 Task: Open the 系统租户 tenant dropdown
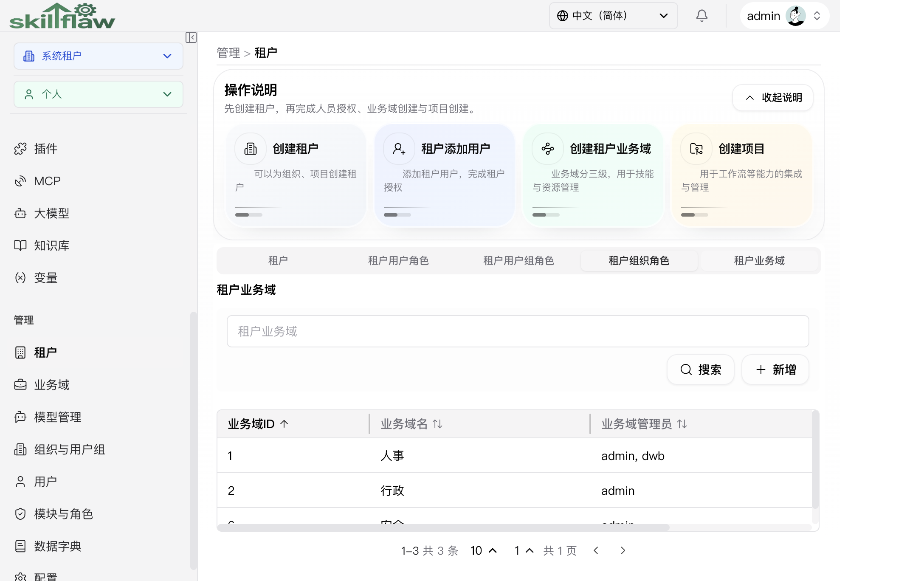(99, 56)
